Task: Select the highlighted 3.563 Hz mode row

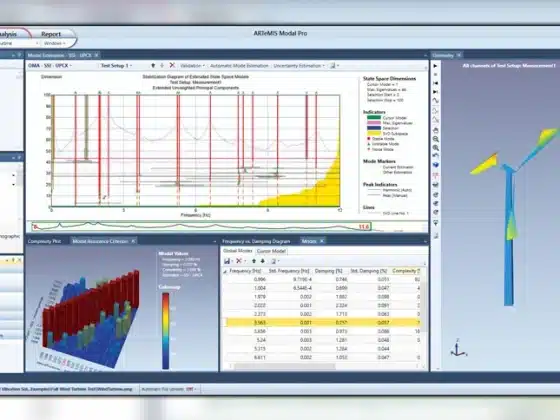Action: click(323, 322)
